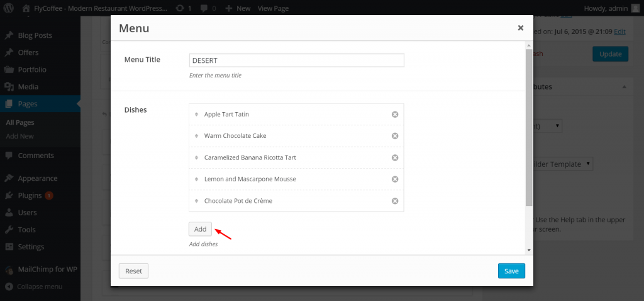Close the Menu dialog with the X
Screen dimensions: 644x301
click(x=520, y=28)
